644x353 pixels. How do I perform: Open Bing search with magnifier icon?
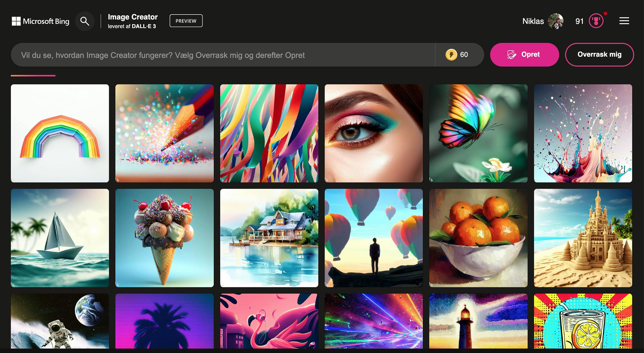click(x=85, y=21)
